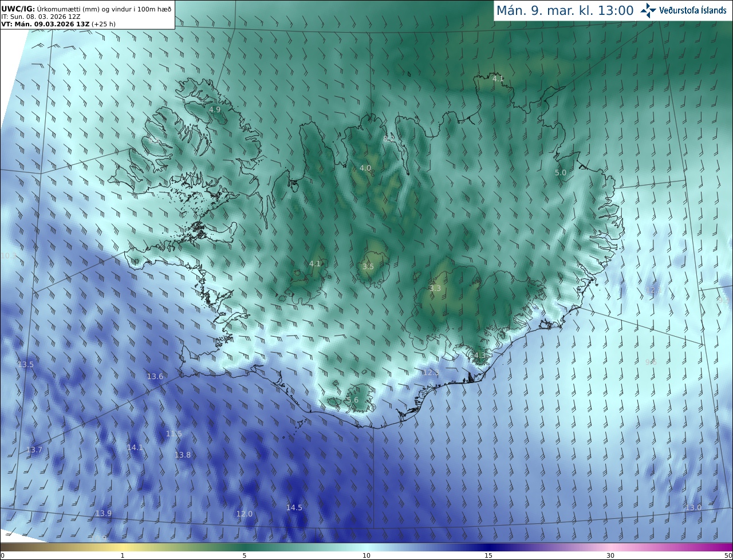The width and height of the screenshot is (733, 560).
Task: Click the 12.0 value near the bottom
Action: (245, 514)
